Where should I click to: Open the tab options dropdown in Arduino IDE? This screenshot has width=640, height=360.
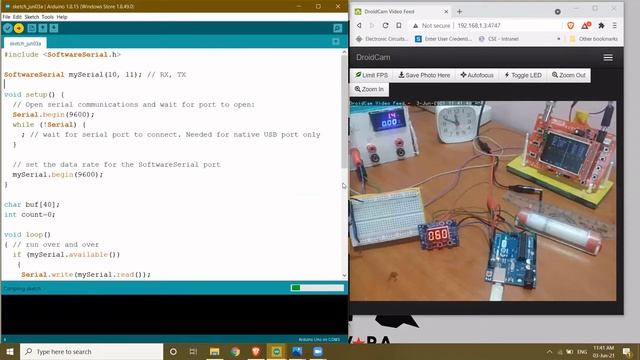click(336, 42)
